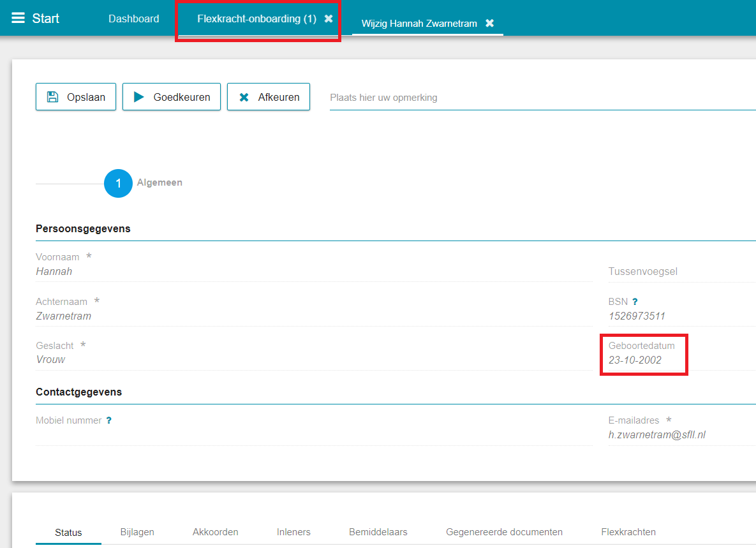Open the Flexkracht-onboarding (1) tab
756x548 pixels.
256,19
